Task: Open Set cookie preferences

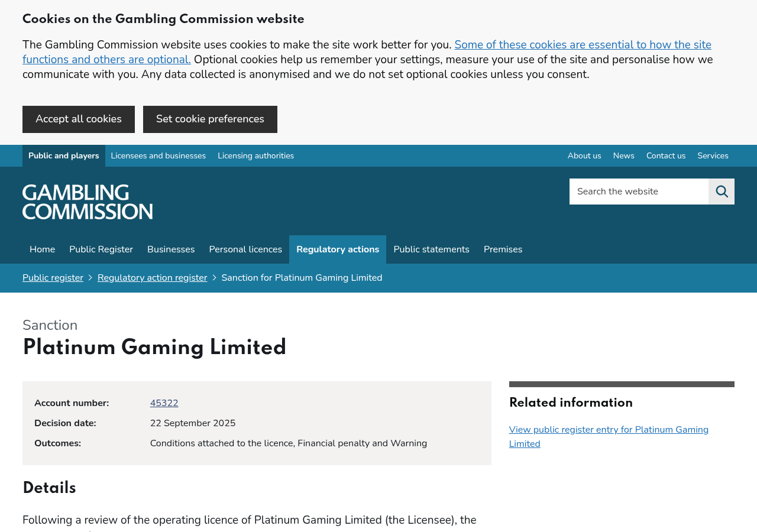Action: point(210,119)
